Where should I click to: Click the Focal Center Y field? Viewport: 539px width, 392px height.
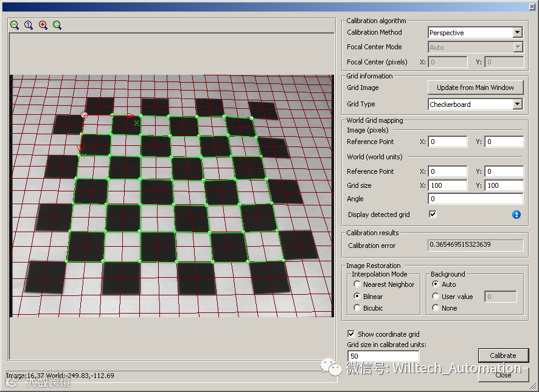click(504, 62)
